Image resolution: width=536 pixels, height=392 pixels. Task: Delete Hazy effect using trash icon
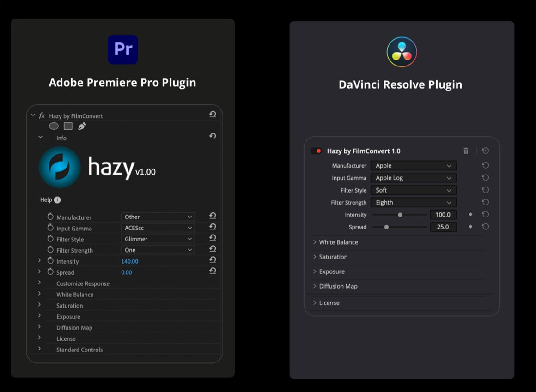tap(466, 151)
